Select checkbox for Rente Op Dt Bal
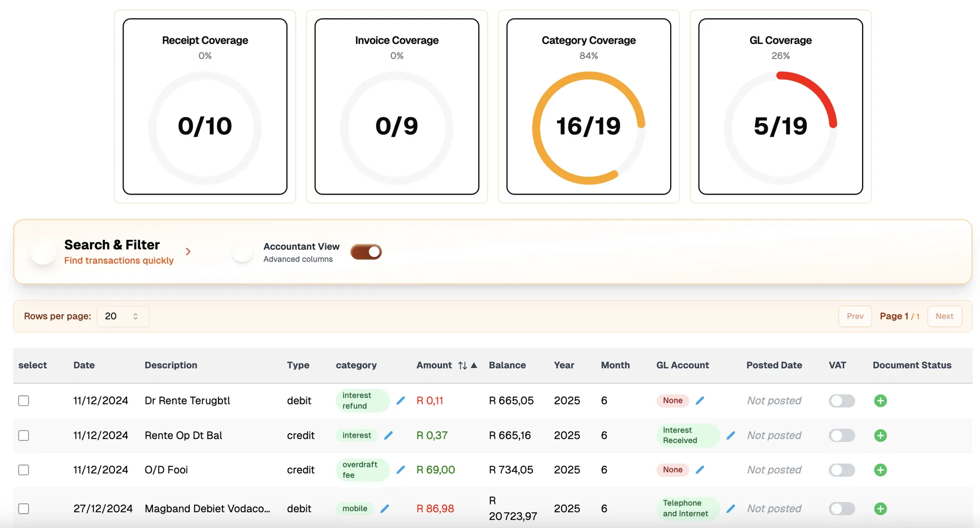 23,435
